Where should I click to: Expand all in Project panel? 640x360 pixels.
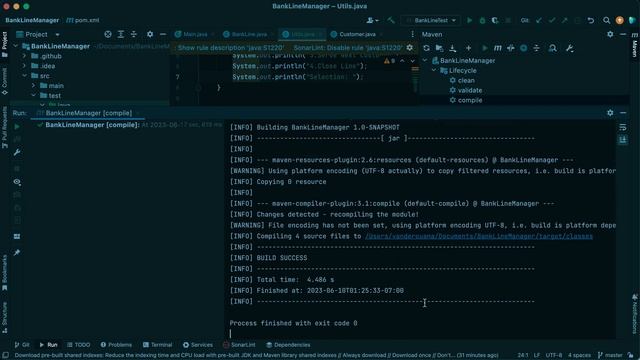[121, 34]
